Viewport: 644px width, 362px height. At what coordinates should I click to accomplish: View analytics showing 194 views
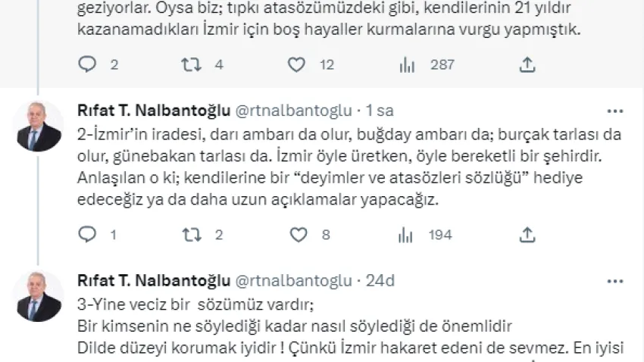[407, 235]
